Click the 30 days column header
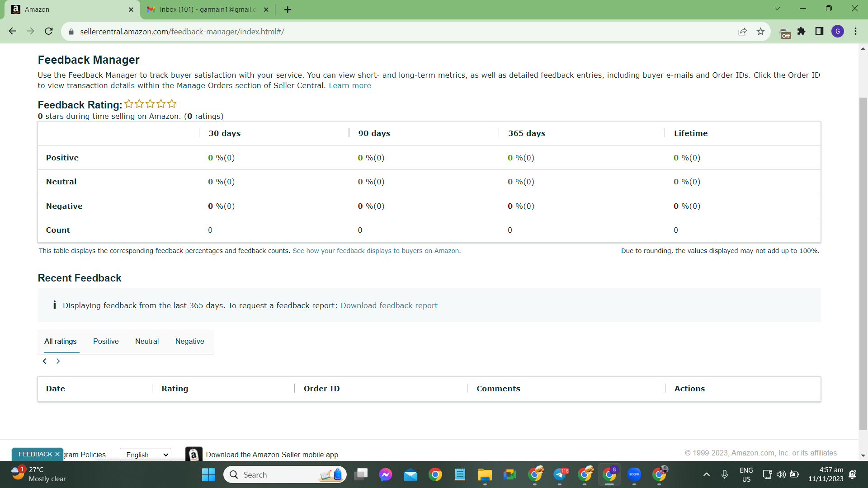Viewport: 868px width, 488px height. [x=224, y=133]
